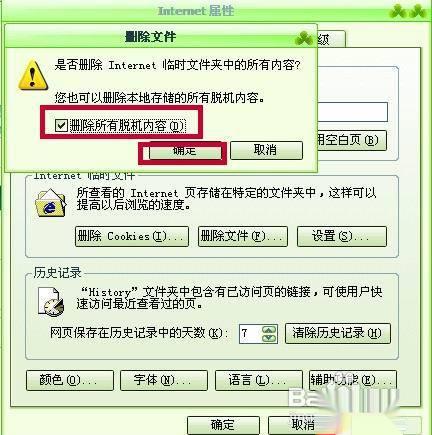Click the history days number field
This screenshot has width=432, height=435.
pyautogui.click(x=250, y=334)
